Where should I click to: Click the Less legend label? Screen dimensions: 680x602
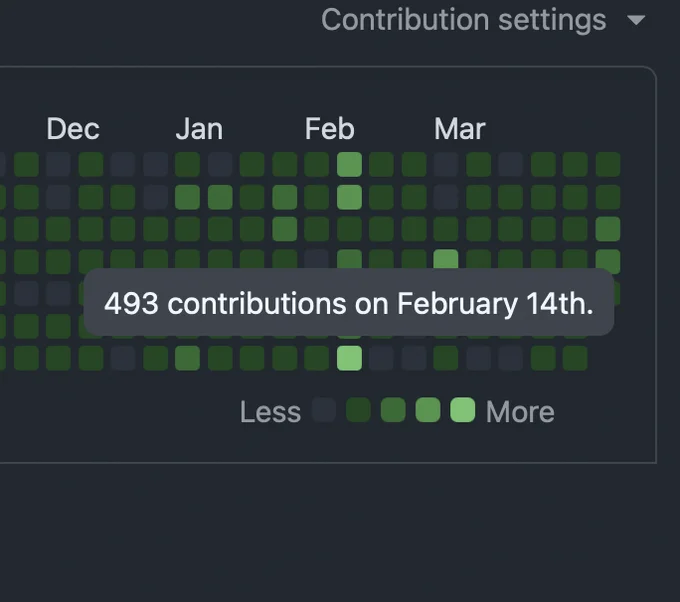(x=271, y=412)
